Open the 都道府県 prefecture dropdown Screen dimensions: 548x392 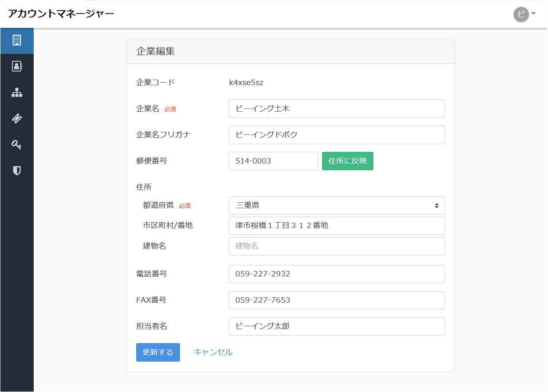coord(337,206)
